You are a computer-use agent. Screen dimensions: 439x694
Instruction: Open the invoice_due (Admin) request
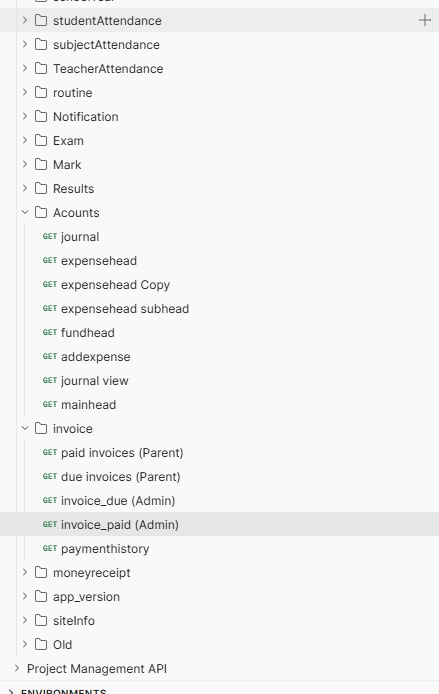click(x=118, y=501)
